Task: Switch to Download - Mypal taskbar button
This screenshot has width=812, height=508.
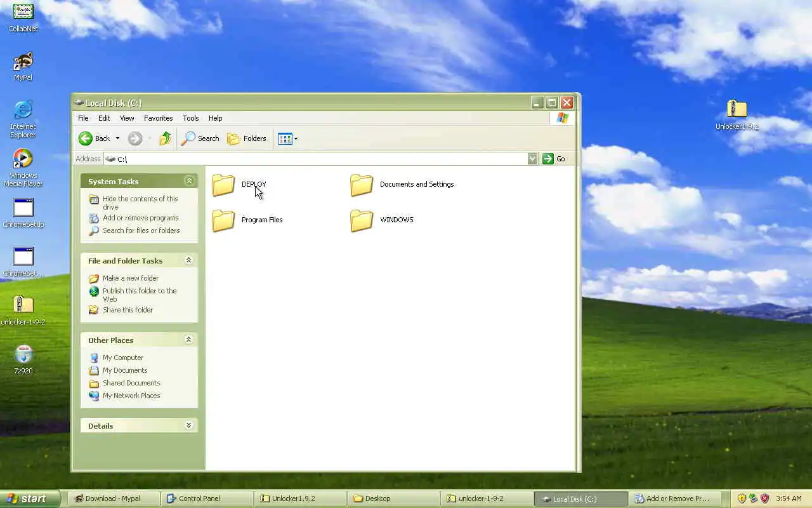Action: [112, 498]
